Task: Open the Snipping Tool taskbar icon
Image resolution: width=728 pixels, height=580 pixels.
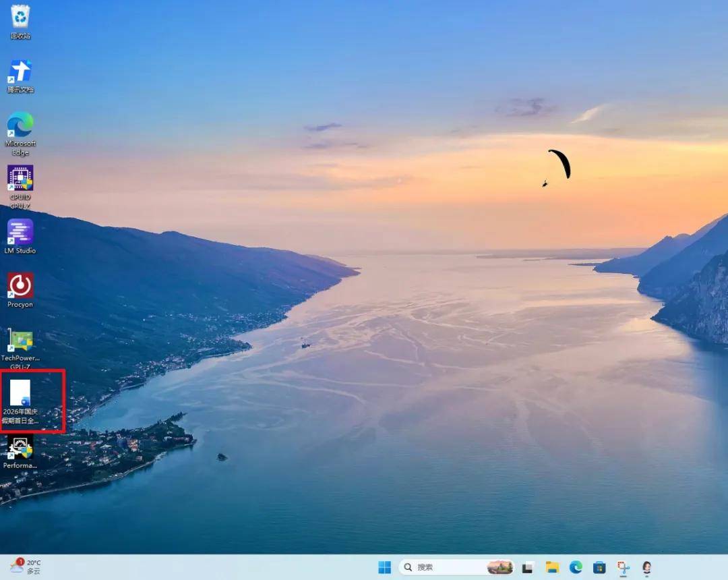Action: (623, 567)
